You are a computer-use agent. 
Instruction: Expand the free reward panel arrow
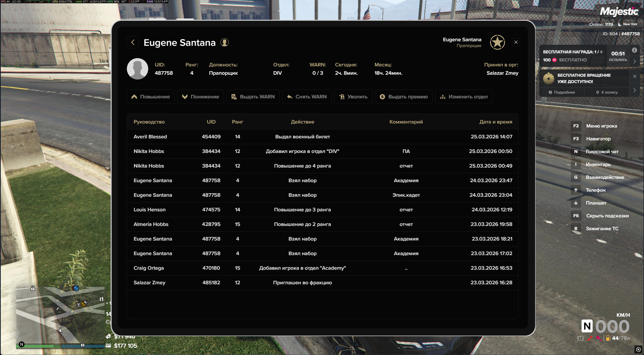[x=634, y=61]
